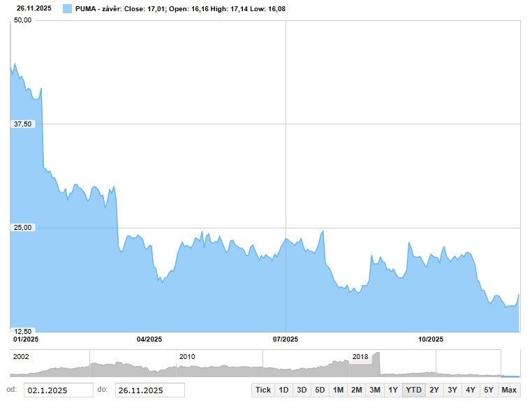Select the 5Y range button
Screen dimensions: 532x410
(x=488, y=390)
